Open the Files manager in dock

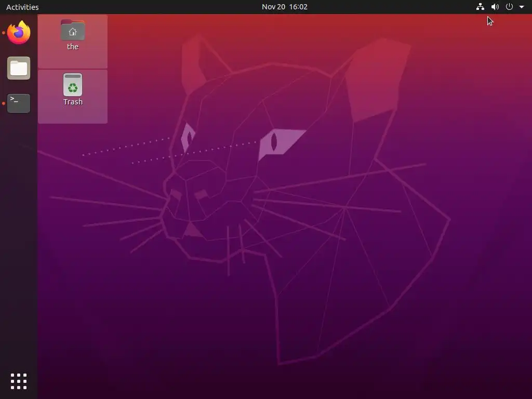click(19, 68)
